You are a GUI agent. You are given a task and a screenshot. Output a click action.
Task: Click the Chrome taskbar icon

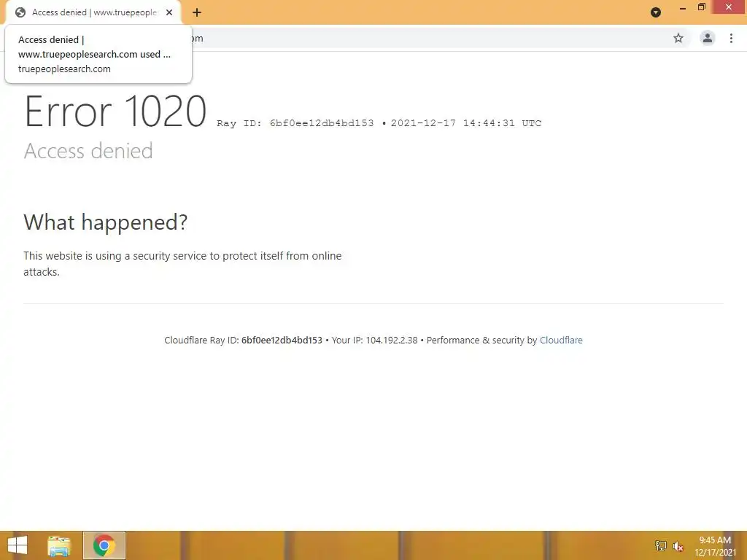(104, 545)
